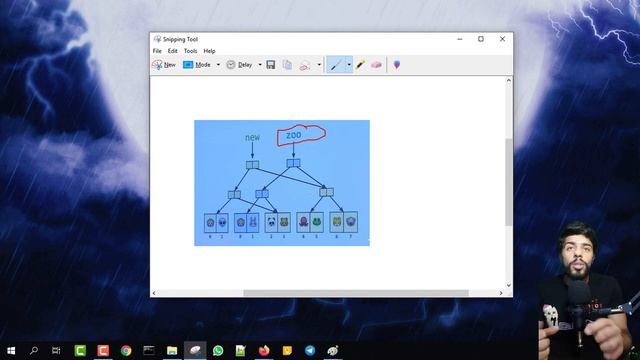Click the horizontal scrollbar thumb
The height and width of the screenshot is (360, 640).
pos(356,293)
